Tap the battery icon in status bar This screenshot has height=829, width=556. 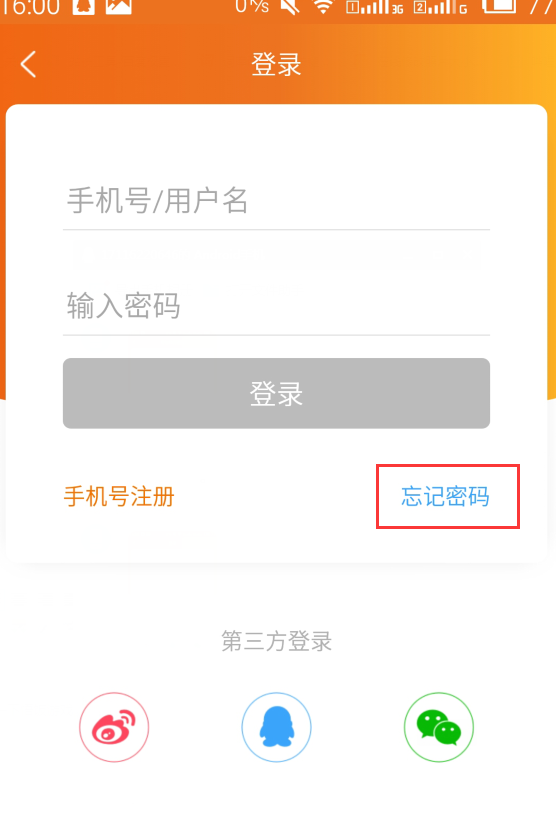point(498,7)
